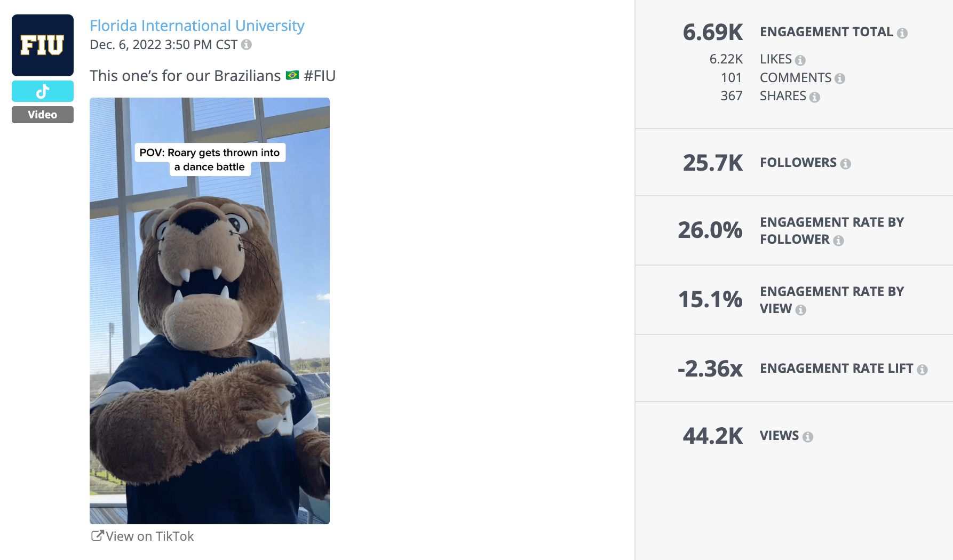Click the Likes info icon
This screenshot has height=560, width=953.
(x=800, y=60)
